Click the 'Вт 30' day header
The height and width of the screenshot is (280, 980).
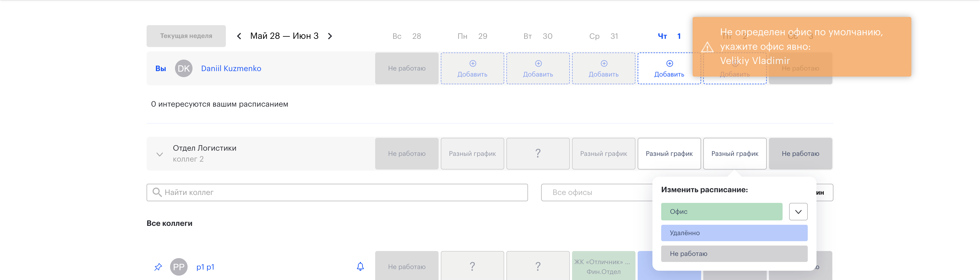pyautogui.click(x=538, y=36)
